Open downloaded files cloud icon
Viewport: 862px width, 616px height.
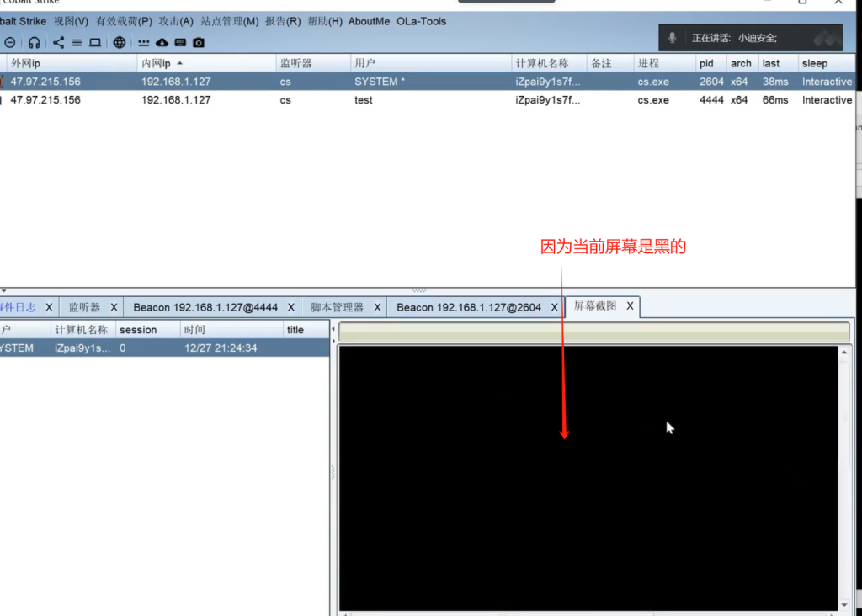pos(162,42)
